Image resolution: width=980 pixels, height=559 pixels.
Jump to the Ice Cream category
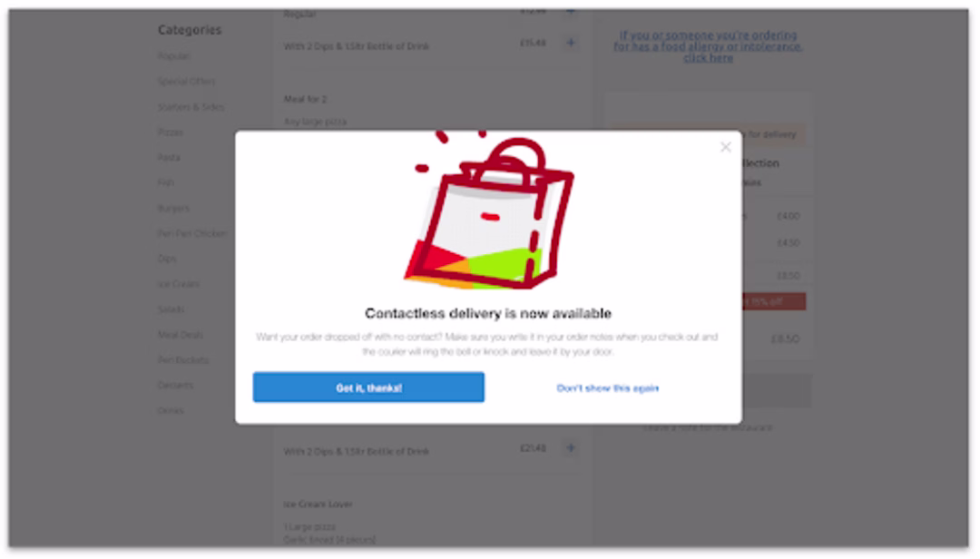click(x=178, y=284)
